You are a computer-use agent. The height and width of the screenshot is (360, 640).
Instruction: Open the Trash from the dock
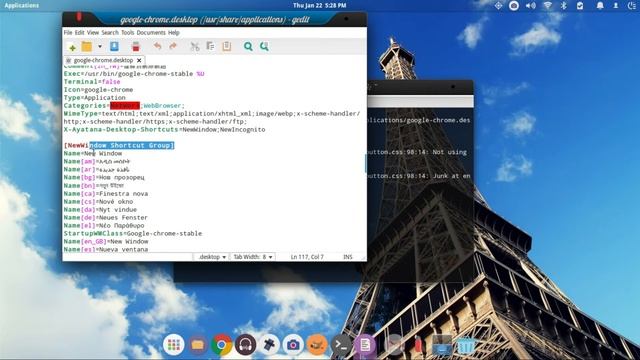point(466,346)
